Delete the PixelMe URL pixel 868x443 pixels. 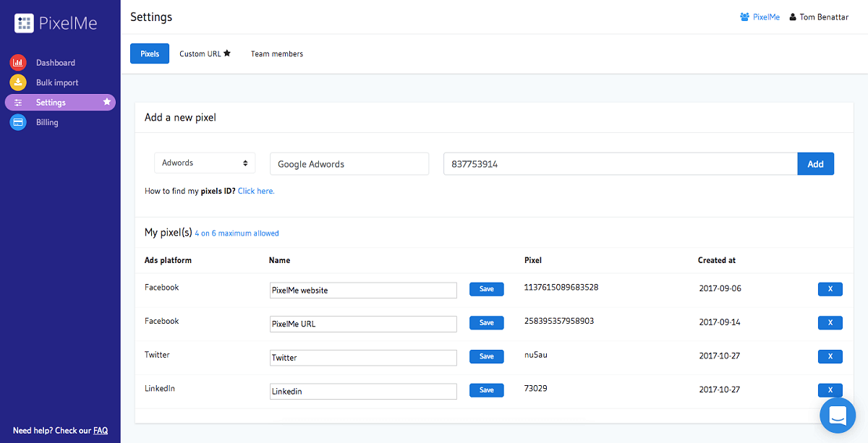(830, 322)
